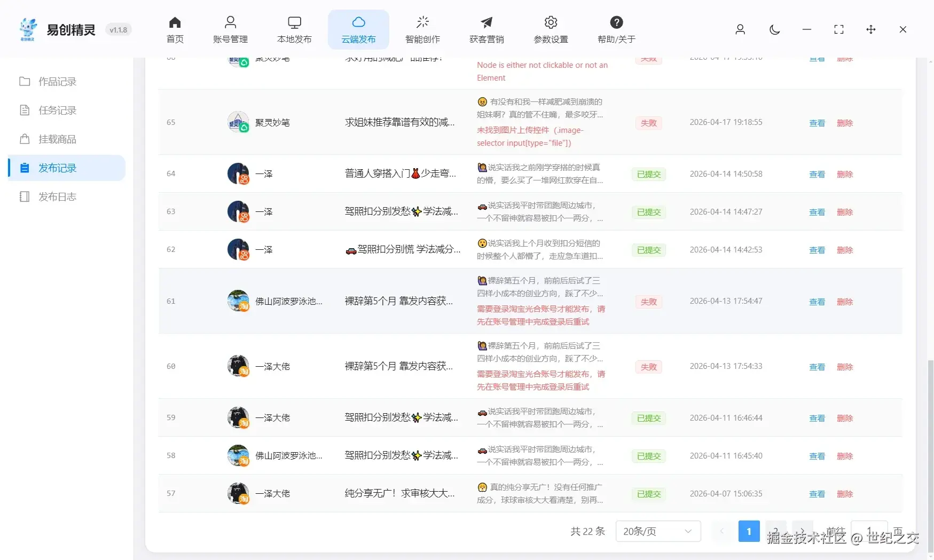Click 查看 for record 59
Image resolution: width=934 pixels, height=560 pixels.
pyautogui.click(x=817, y=418)
